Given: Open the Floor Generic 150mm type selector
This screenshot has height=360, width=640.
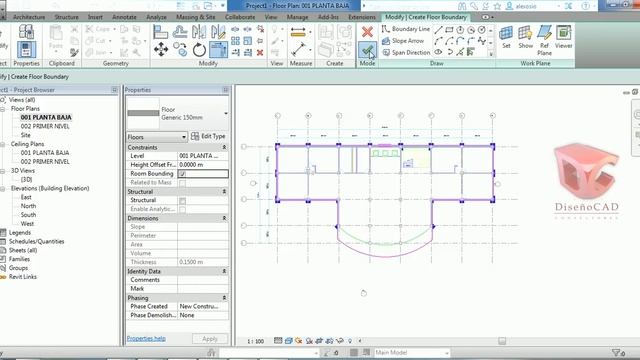Looking at the screenshot, I should pos(178,113).
